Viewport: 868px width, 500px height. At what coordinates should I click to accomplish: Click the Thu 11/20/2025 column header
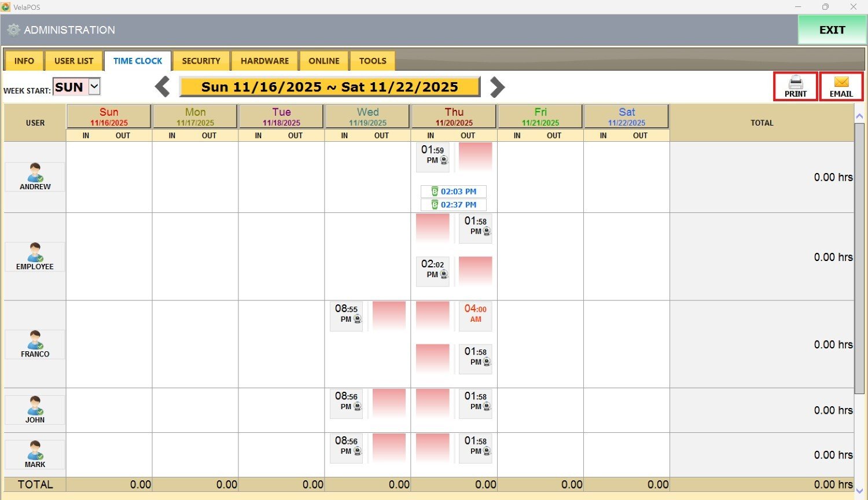click(x=454, y=116)
